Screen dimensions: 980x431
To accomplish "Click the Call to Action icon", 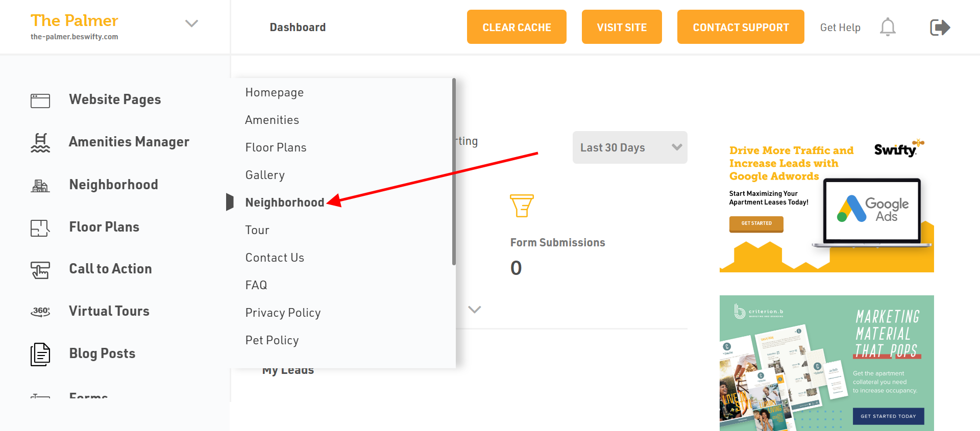I will coord(40,270).
